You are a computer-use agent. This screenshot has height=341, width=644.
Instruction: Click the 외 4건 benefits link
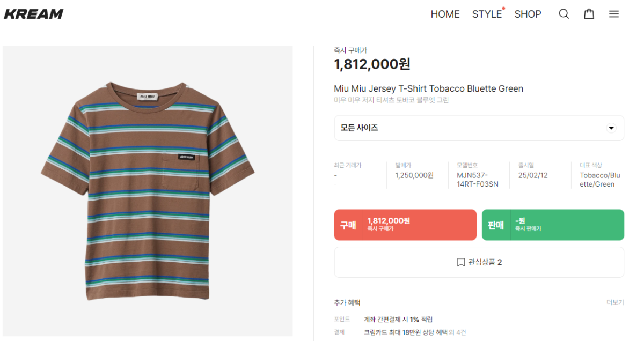coord(457,332)
